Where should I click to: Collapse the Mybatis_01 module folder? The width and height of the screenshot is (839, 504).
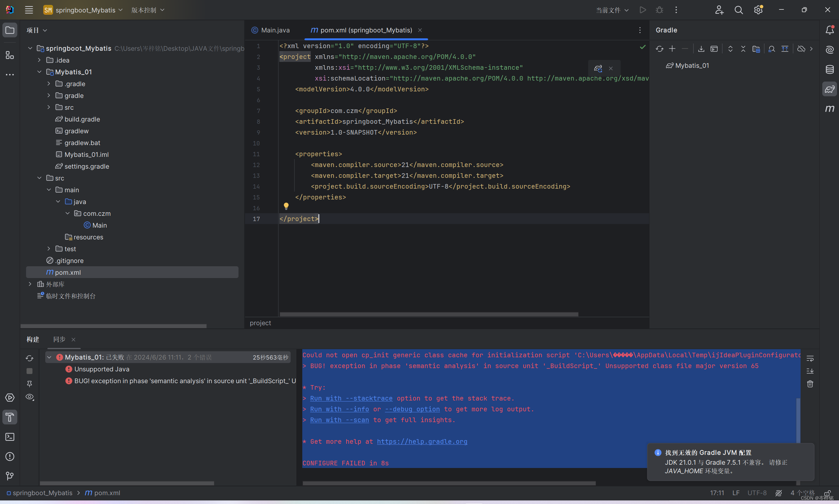[39, 72]
